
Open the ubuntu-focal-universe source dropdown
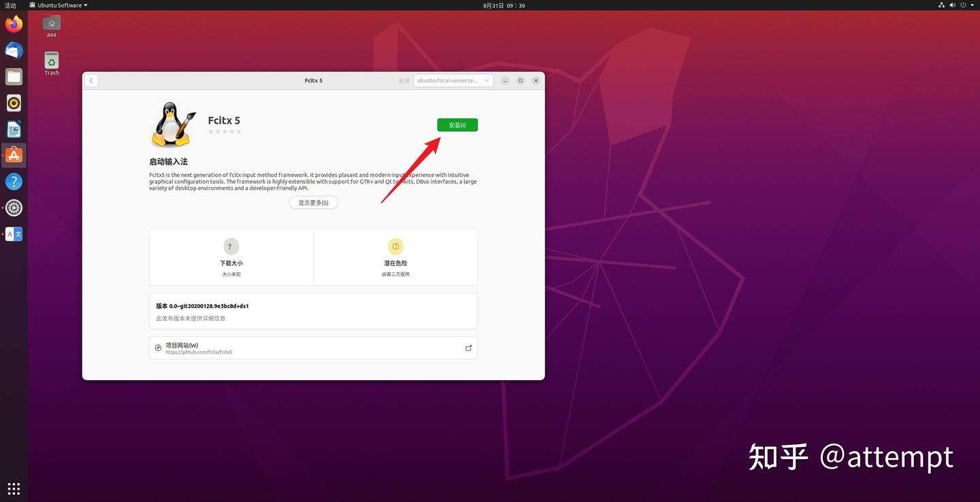click(x=453, y=80)
